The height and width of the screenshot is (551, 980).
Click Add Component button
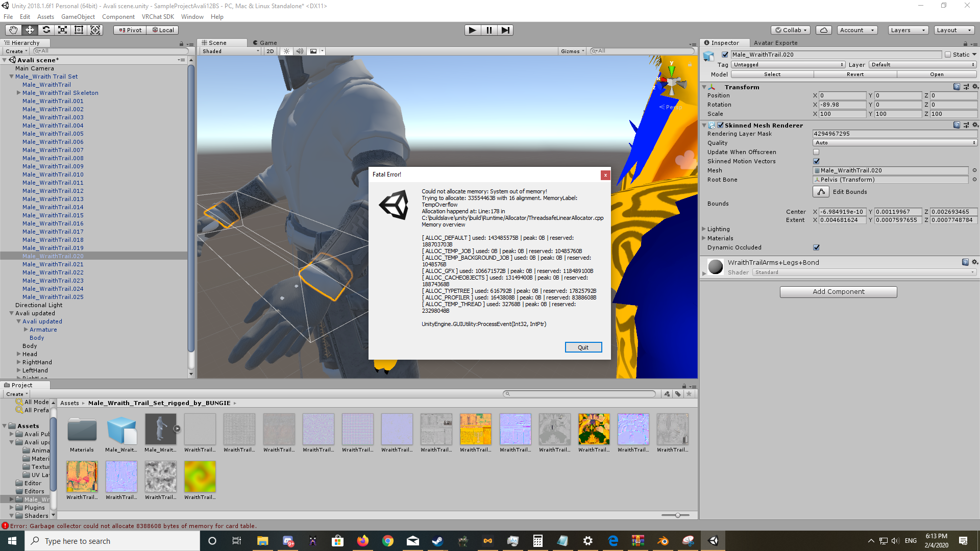coord(838,292)
